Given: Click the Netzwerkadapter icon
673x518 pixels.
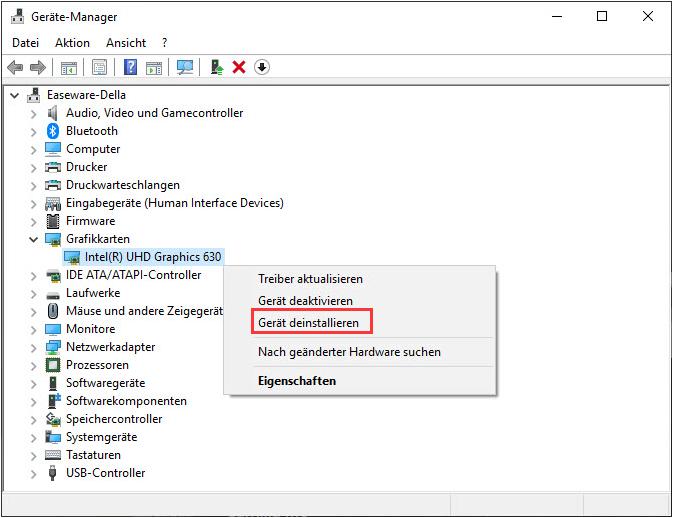Looking at the screenshot, I should pyautogui.click(x=53, y=347).
